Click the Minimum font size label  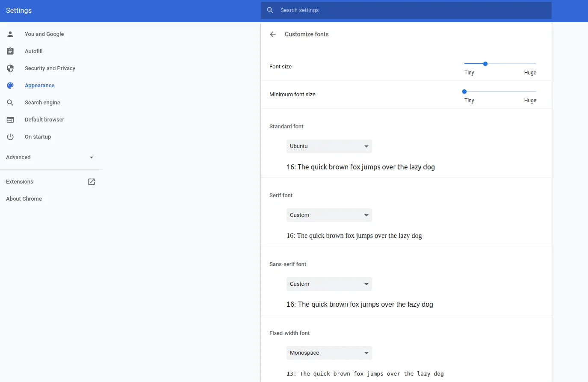293,95
